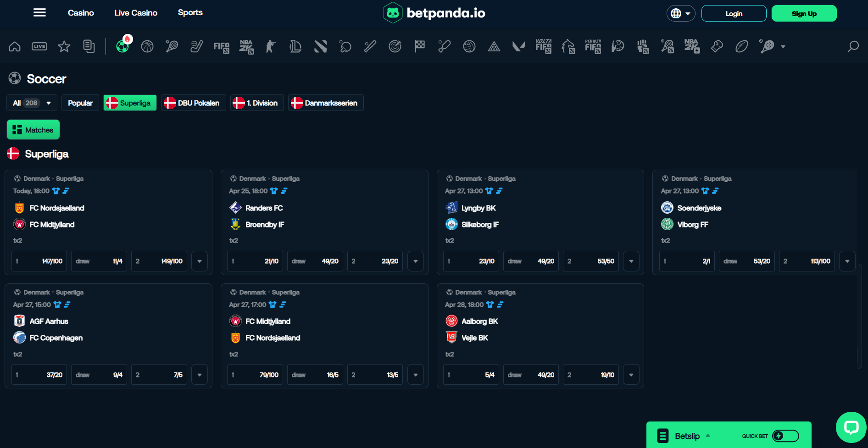This screenshot has width=868, height=448.
Task: Select the Tennis racket sport icon
Action: point(172,46)
